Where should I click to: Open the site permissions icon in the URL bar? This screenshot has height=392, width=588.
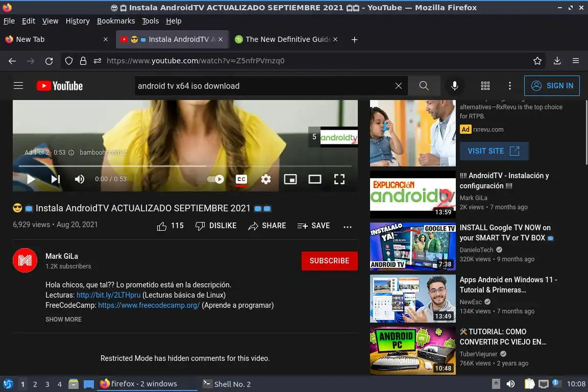[97, 61]
